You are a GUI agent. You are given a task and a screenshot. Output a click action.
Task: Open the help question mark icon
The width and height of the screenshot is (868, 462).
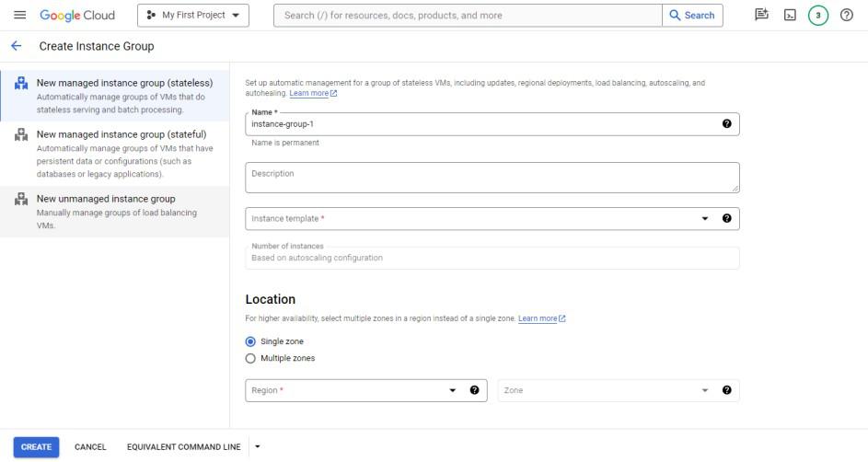coord(847,16)
